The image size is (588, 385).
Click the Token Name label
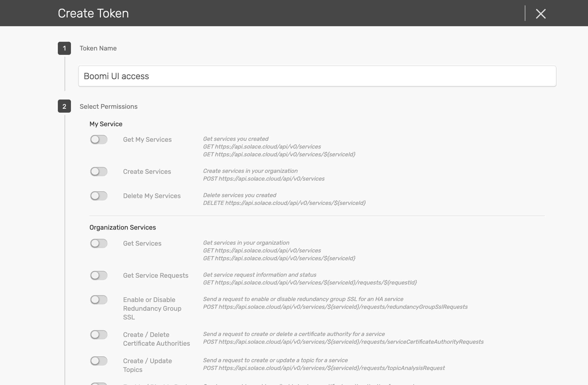98,48
